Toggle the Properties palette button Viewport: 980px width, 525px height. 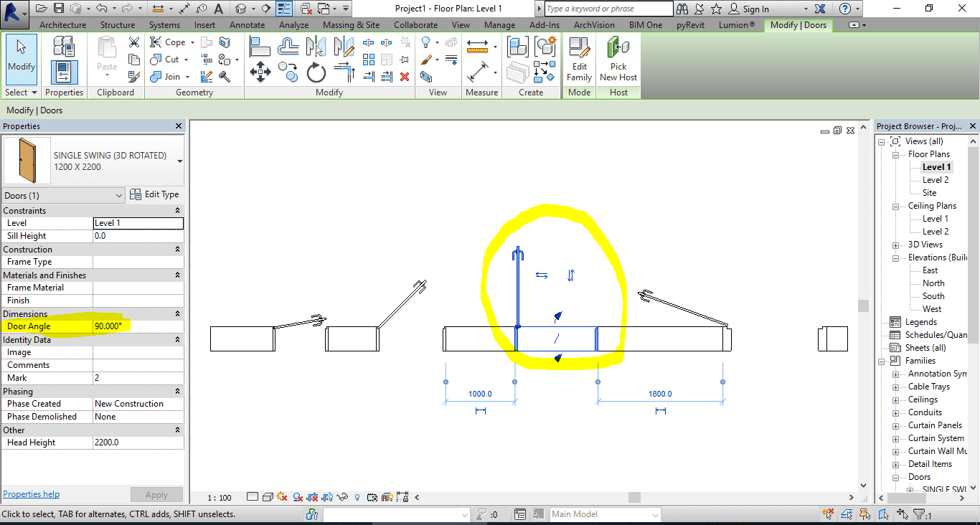click(x=65, y=73)
